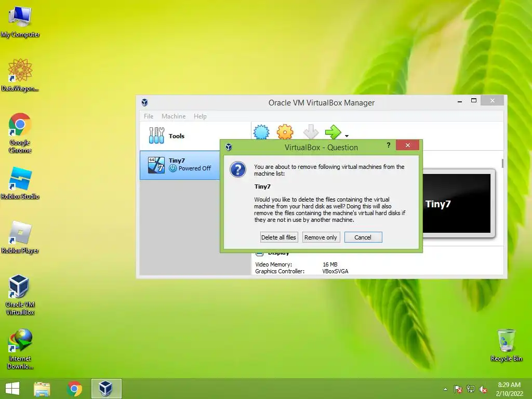Choose the Remove only button

tap(321, 237)
